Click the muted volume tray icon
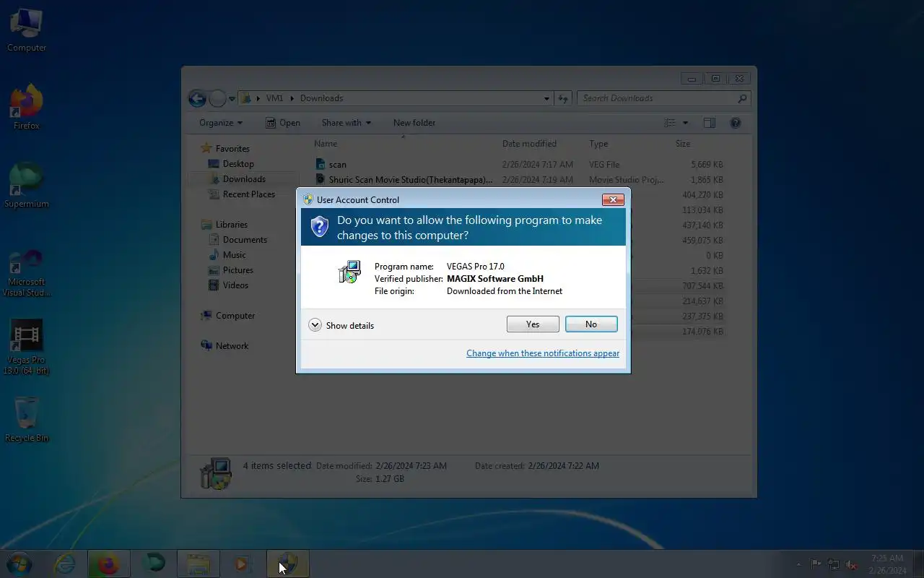 851,564
